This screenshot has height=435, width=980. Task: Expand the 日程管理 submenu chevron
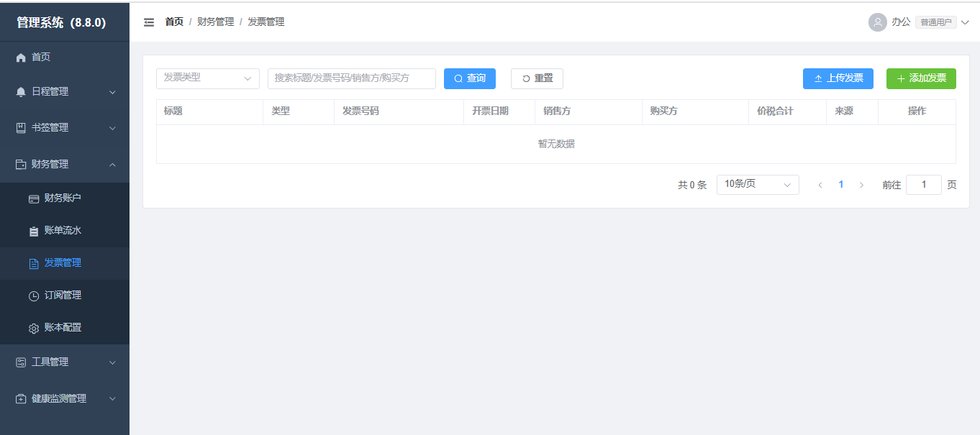[x=112, y=92]
